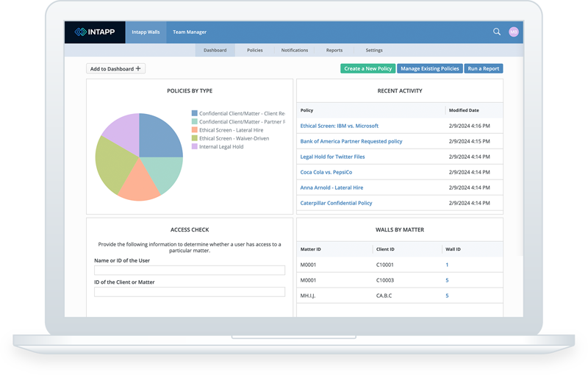The width and height of the screenshot is (588, 375).
Task: Open Ethical Screen: IBM vs. Microsoft link
Action: [x=339, y=126]
